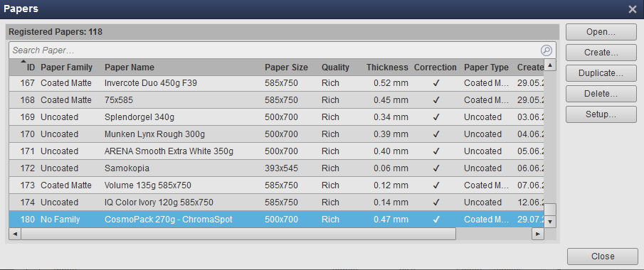This screenshot has height=270, width=644.
Task: Click Coated Matte family in row 173
Action: (66, 185)
